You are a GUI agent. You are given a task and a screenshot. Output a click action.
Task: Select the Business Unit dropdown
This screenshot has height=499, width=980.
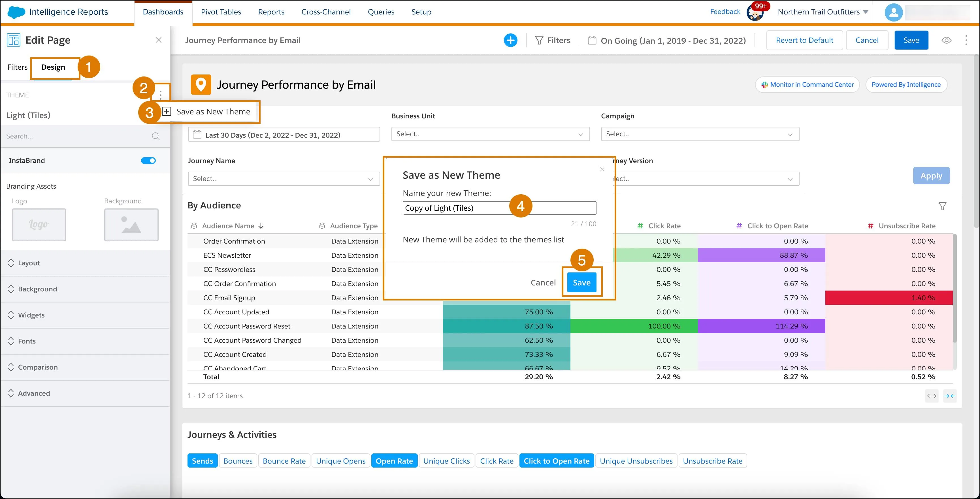point(490,134)
